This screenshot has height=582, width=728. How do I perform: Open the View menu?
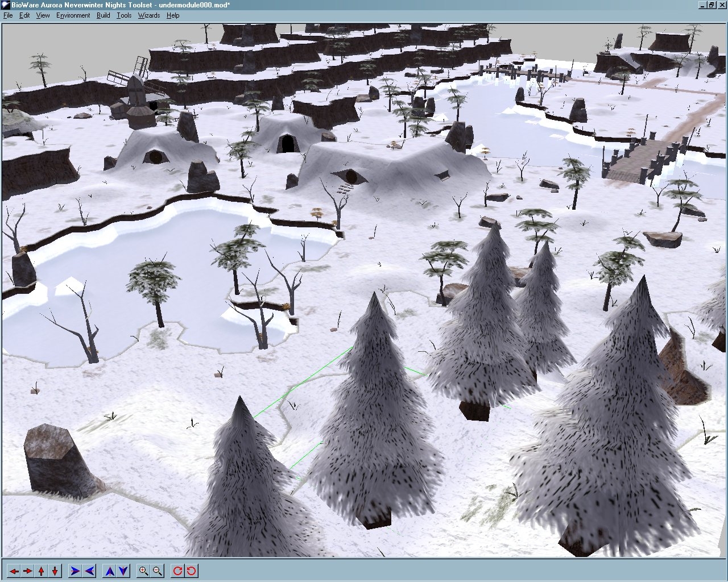pos(43,15)
